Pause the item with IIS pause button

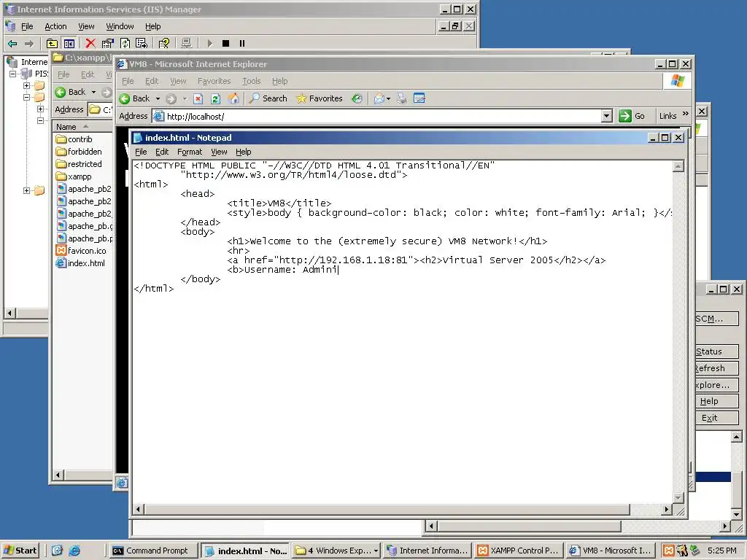[x=242, y=43]
